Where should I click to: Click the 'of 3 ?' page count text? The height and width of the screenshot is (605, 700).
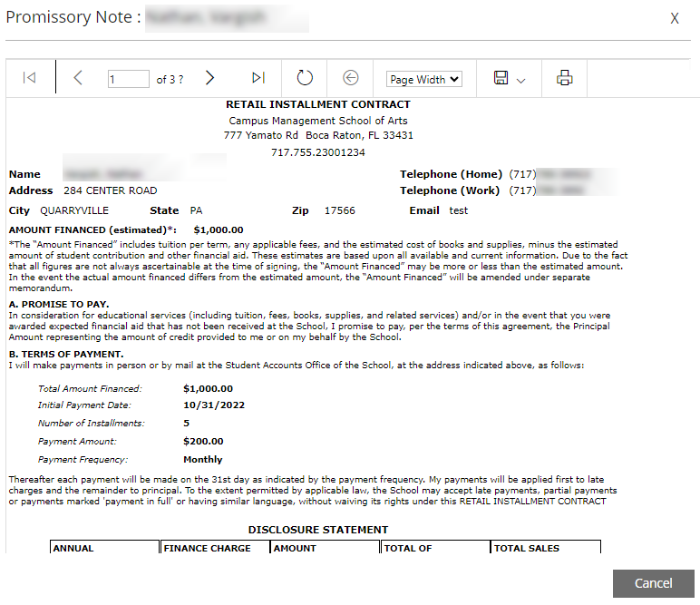[x=170, y=79]
